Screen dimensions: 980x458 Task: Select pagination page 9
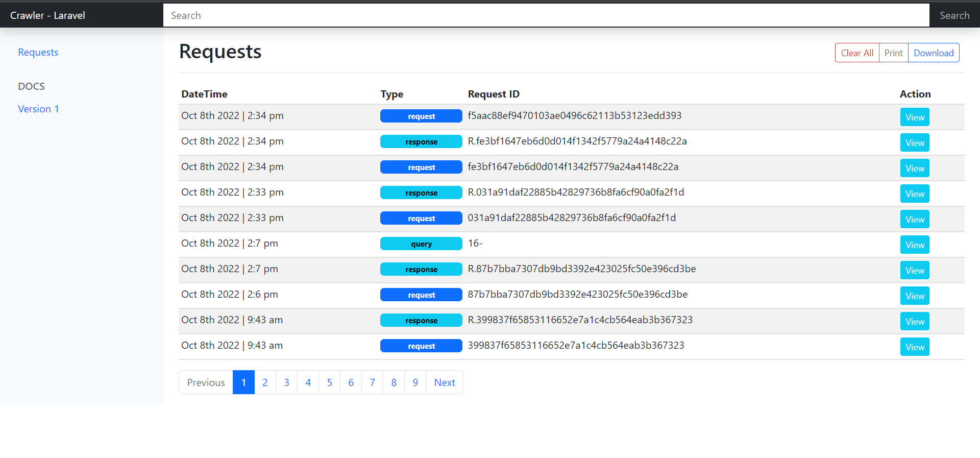click(415, 382)
